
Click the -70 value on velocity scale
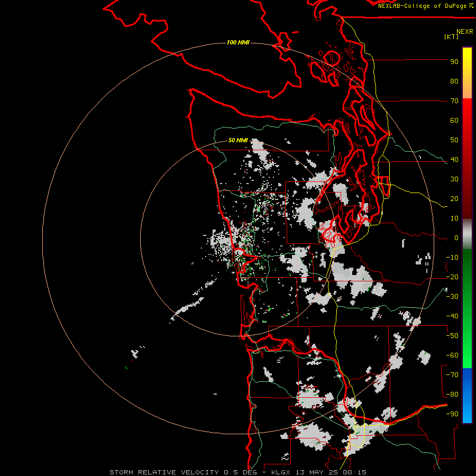(x=452, y=375)
